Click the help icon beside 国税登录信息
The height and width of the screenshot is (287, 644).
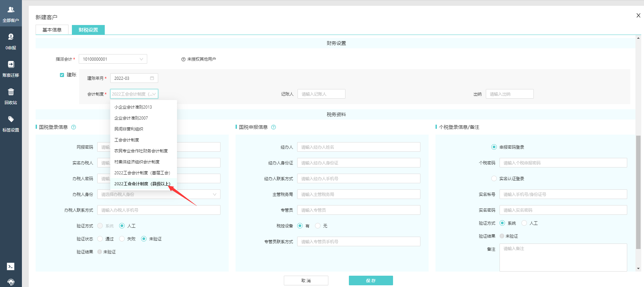(74, 127)
